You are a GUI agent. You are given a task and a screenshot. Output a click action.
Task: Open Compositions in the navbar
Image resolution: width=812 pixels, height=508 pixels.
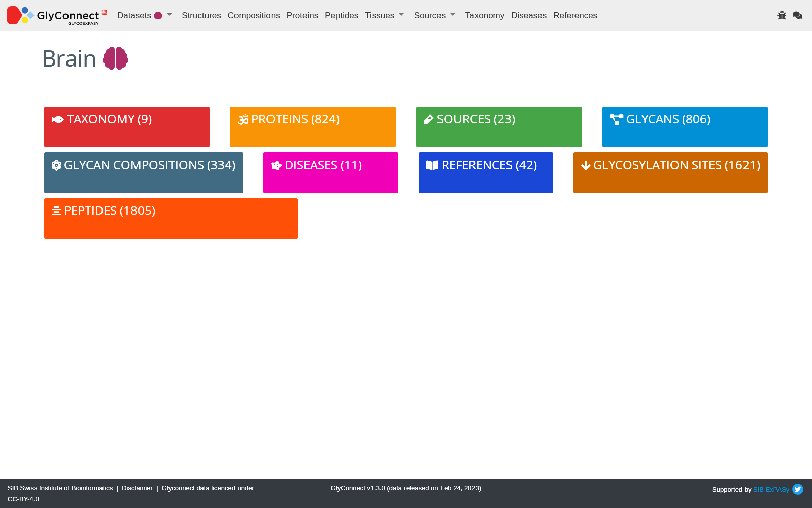point(254,15)
